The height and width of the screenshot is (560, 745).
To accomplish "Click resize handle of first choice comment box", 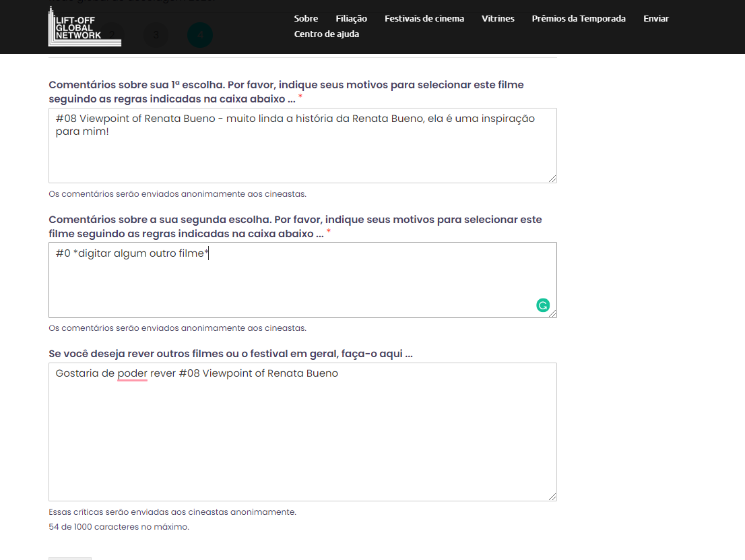I will 552,178.
